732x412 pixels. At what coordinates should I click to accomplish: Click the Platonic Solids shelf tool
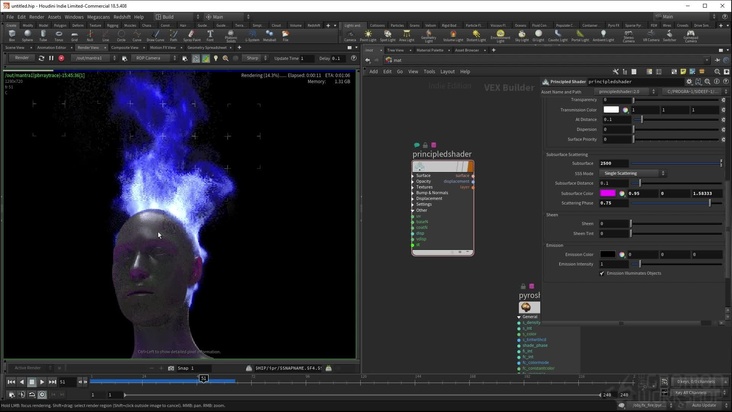tap(230, 35)
